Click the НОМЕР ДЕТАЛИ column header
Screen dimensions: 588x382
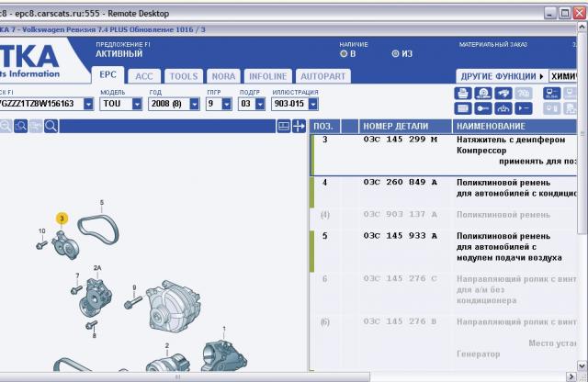(x=405, y=127)
